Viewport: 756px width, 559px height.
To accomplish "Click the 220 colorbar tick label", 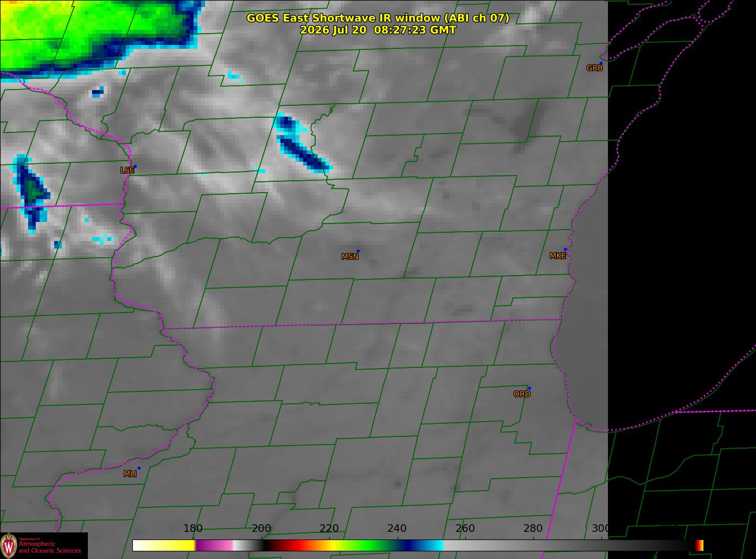I will coord(329,528).
